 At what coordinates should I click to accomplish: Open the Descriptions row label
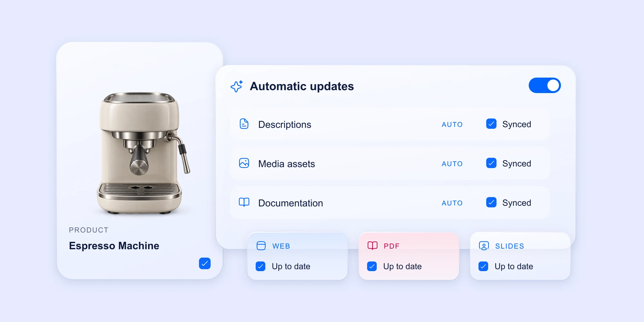285,125
